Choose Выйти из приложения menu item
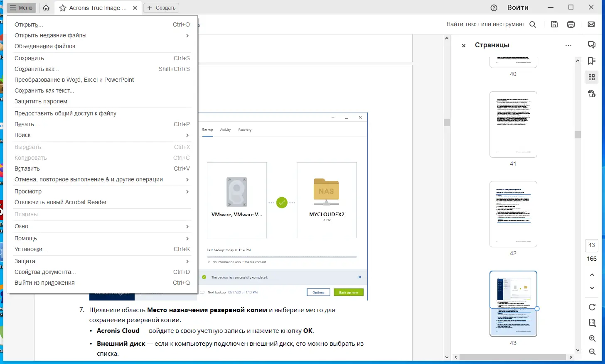This screenshot has height=364, width=605. point(102,283)
